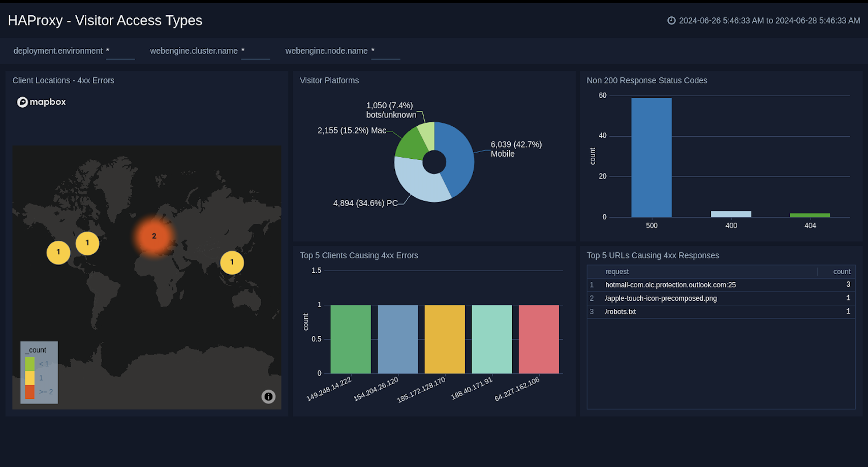Viewport: 868px width, 467px height.
Task: Click the yellow '1' legend swatch
Action: (30, 378)
